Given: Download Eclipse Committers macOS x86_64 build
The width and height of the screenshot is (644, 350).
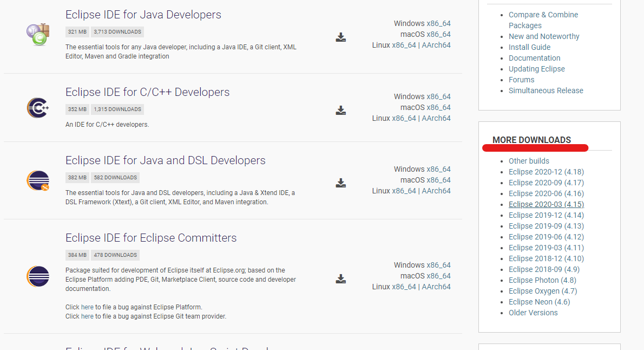Looking at the screenshot, I should 439,276.
